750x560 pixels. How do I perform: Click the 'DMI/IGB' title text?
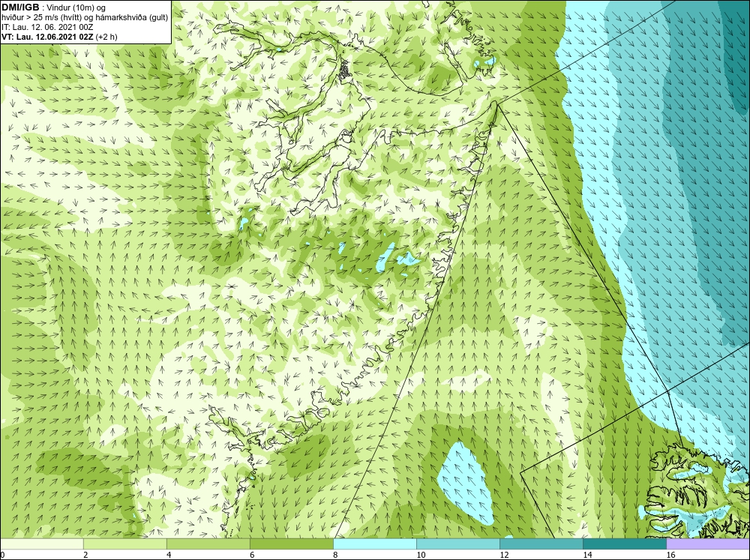click(20, 7)
